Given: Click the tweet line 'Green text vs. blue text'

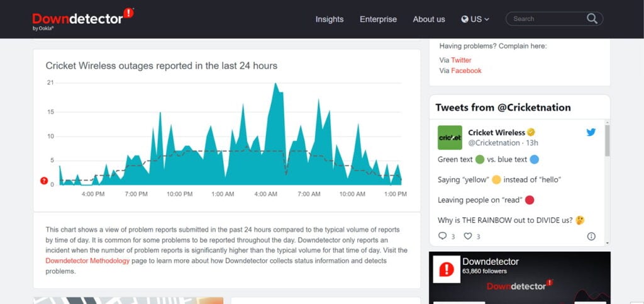Looking at the screenshot, I should point(488,159).
